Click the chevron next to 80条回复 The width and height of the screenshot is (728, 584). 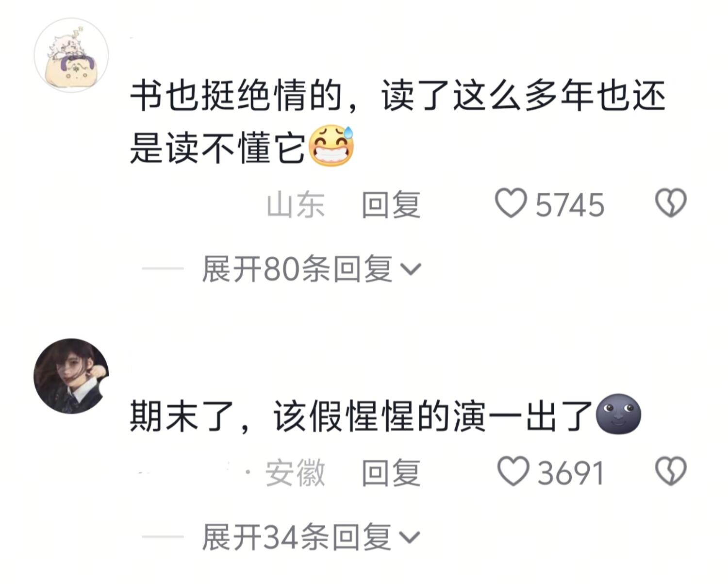point(411,269)
